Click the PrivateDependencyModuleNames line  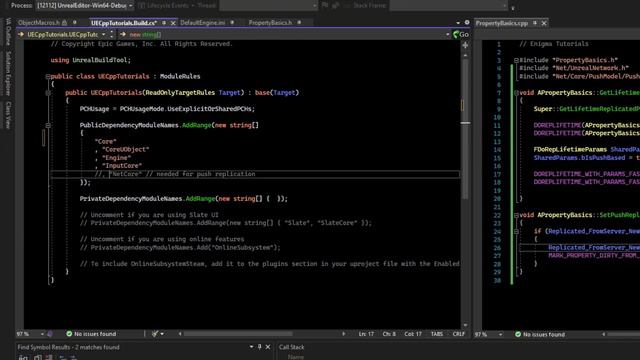coord(184,199)
